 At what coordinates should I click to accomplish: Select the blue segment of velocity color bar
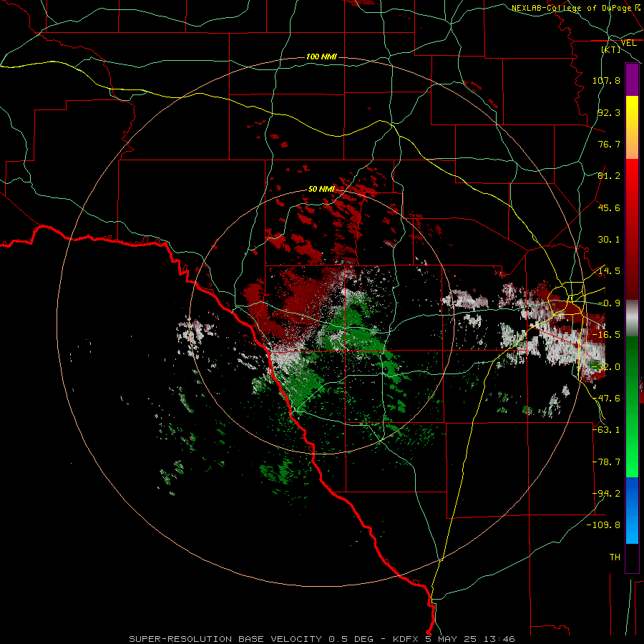pos(632,510)
